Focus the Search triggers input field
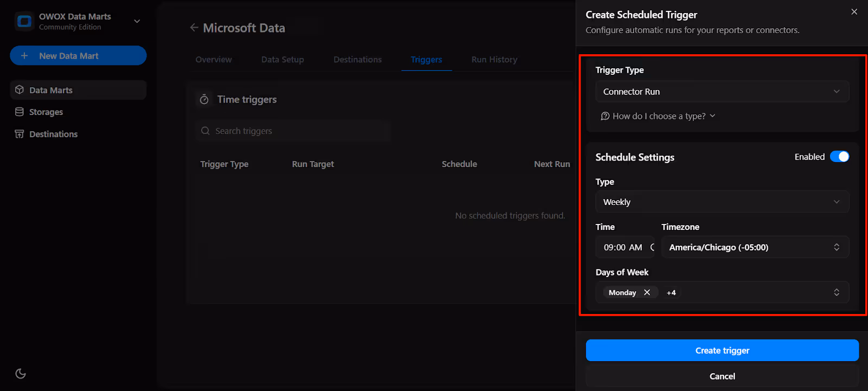This screenshot has width=868, height=391. point(293,131)
